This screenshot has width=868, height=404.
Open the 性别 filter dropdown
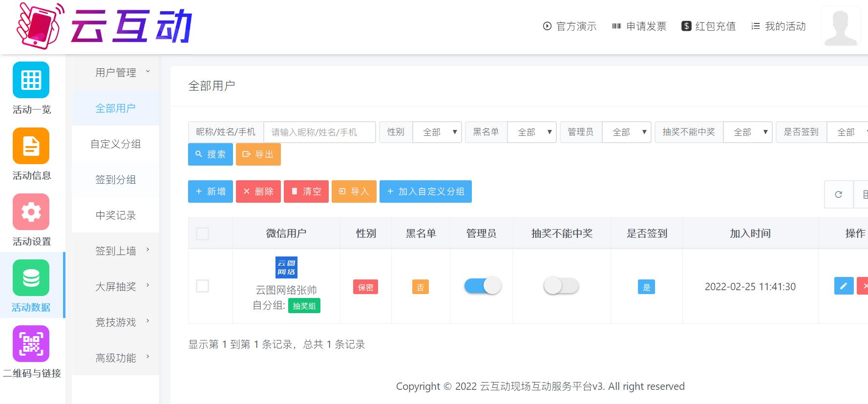point(437,132)
